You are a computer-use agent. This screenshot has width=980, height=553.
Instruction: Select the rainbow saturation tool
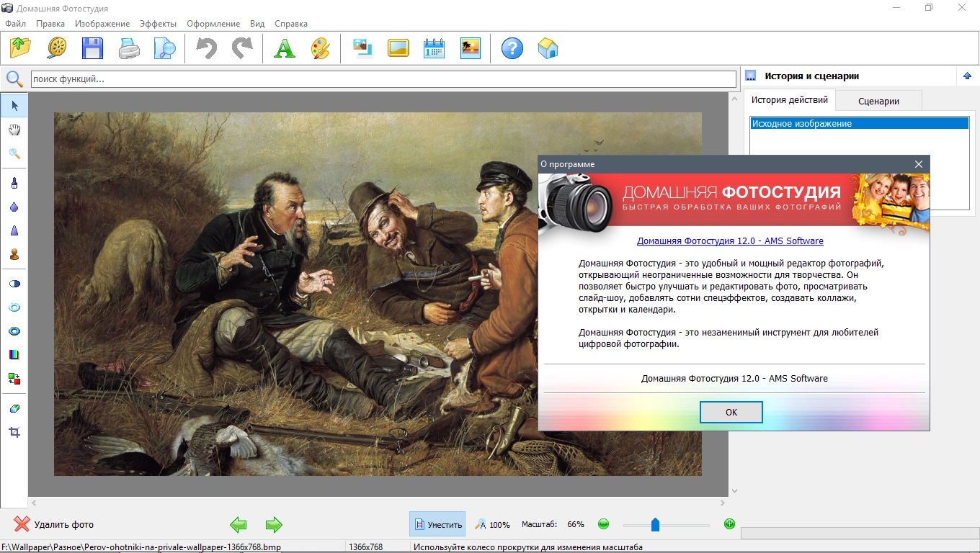14,354
